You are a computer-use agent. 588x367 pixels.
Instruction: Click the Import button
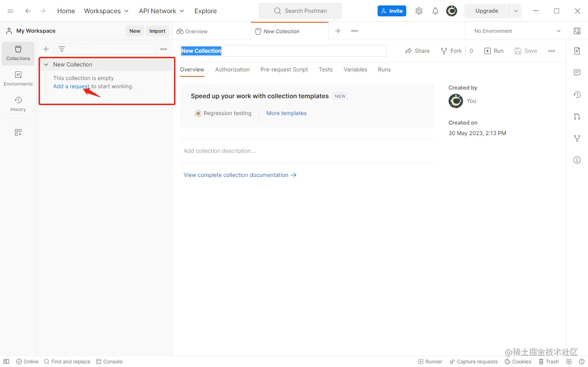tap(158, 31)
